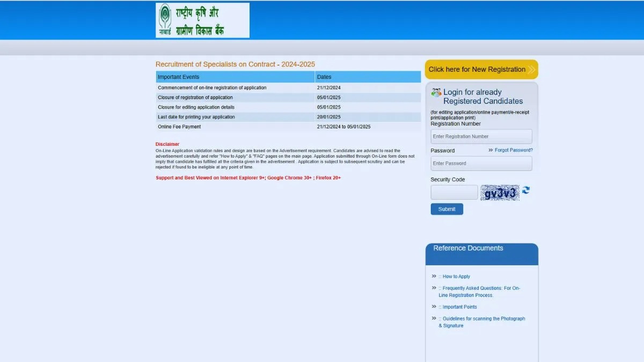Click the registered candidates user icon

coord(436,92)
